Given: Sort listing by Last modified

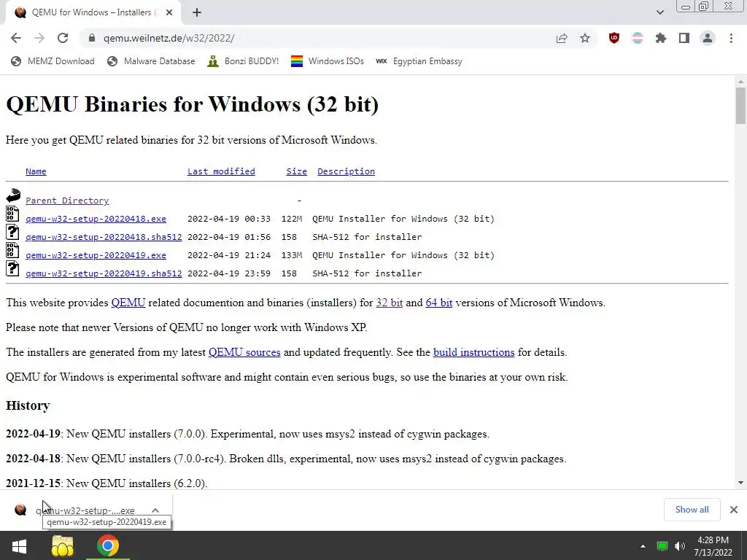Looking at the screenshot, I should (x=221, y=171).
